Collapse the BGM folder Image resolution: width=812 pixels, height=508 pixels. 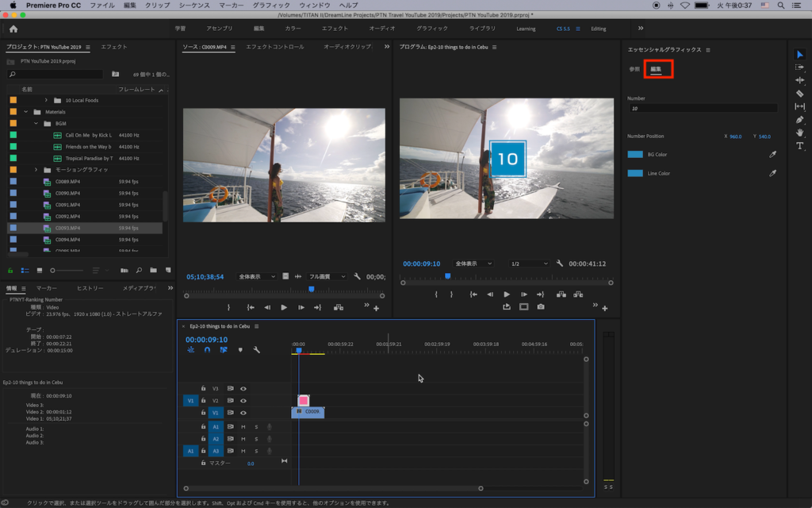click(36, 124)
